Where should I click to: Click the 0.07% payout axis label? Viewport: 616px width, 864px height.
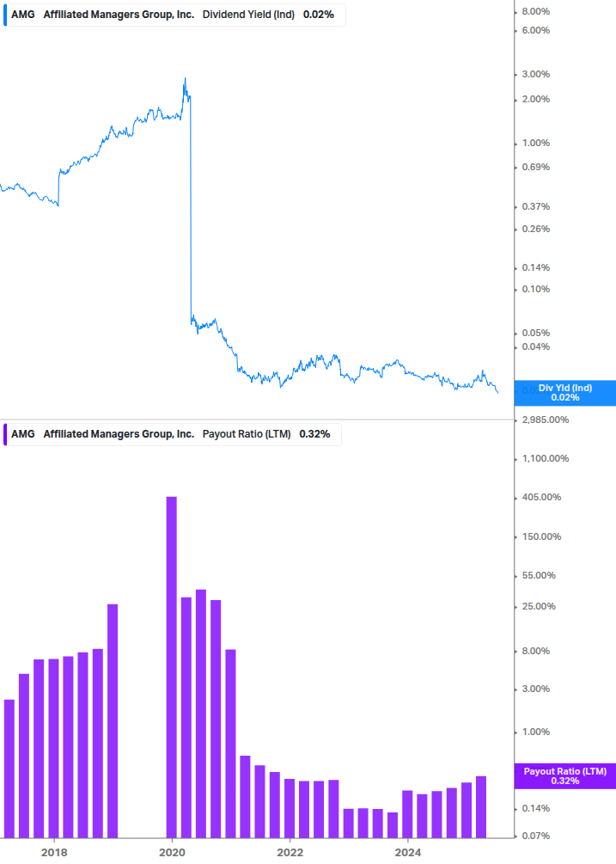535,836
